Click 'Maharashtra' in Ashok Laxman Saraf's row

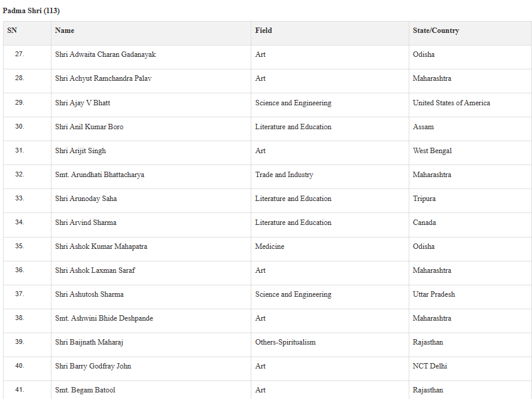(432, 270)
